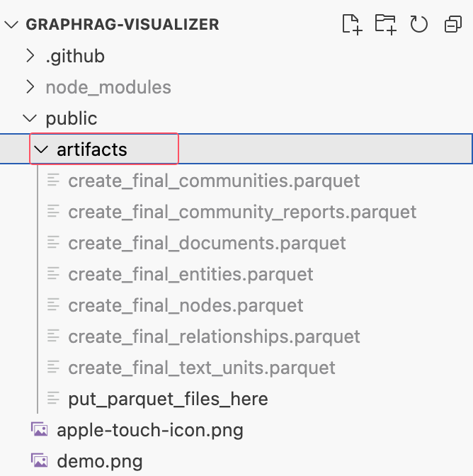Click the New File icon
Viewport: 473px width, 476px height.
pyautogui.click(x=352, y=24)
